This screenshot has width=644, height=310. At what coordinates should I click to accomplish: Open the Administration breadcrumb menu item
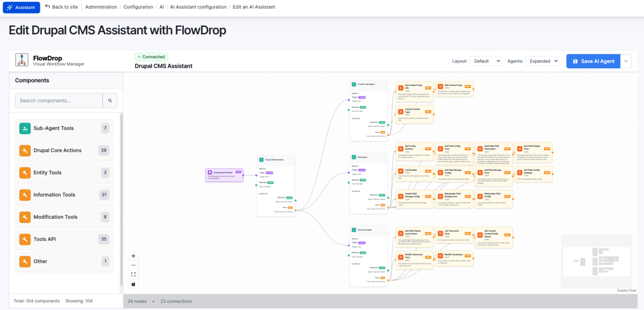point(100,7)
